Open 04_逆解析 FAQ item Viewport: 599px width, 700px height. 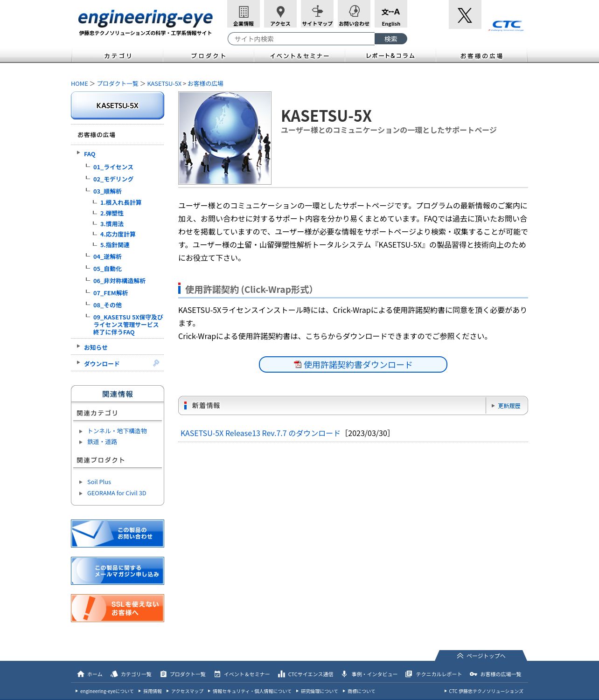(107, 256)
